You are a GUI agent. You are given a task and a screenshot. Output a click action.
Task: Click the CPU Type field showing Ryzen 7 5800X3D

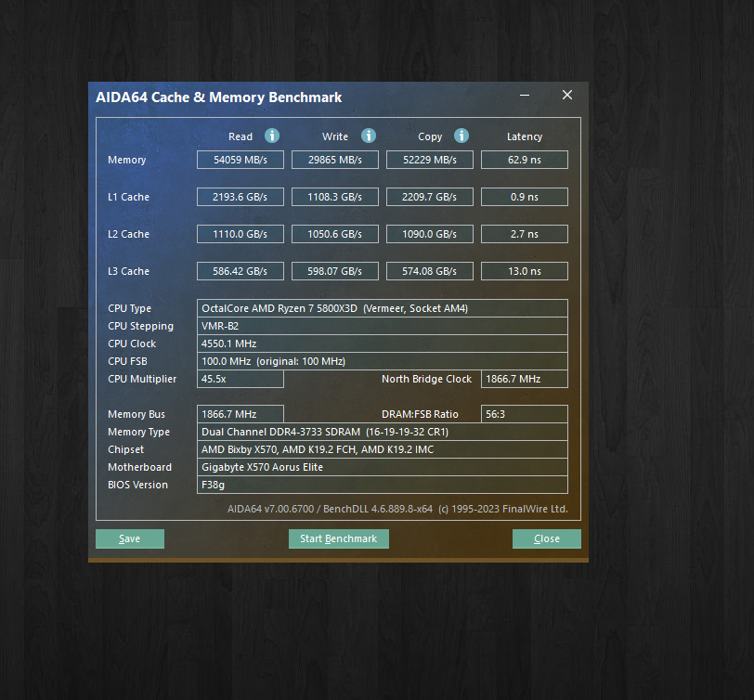click(383, 308)
